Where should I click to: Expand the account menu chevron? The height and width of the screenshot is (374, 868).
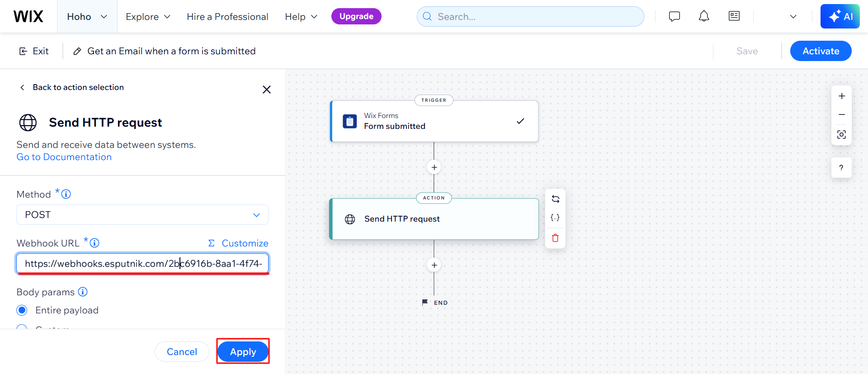pyautogui.click(x=793, y=17)
